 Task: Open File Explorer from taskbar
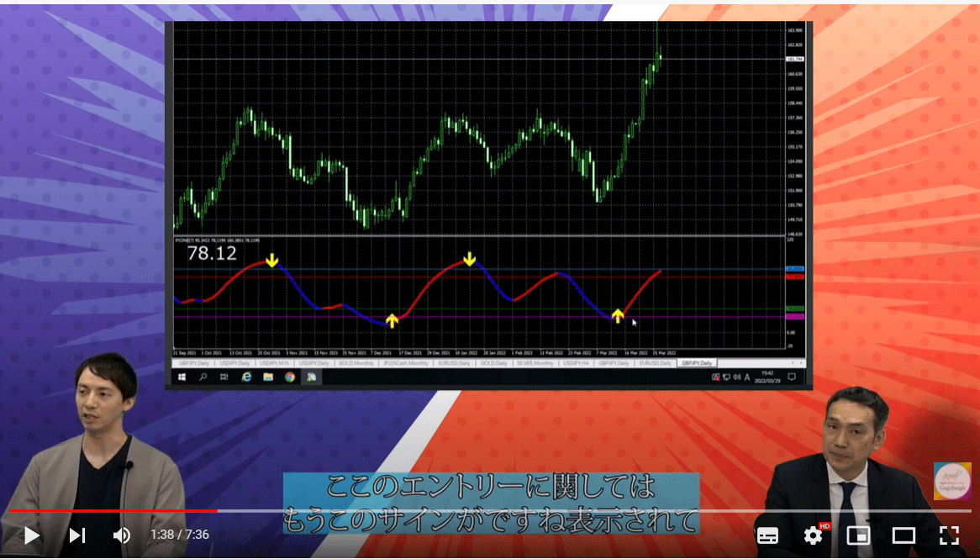click(267, 377)
